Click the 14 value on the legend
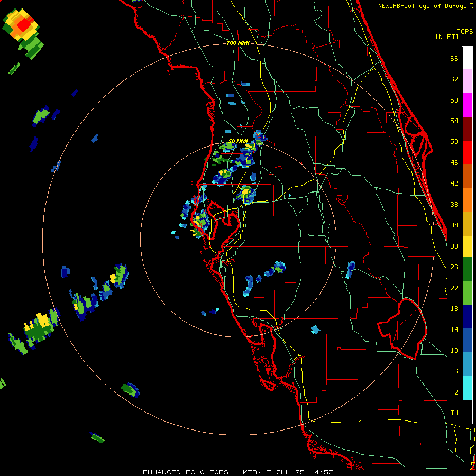 click(x=454, y=329)
